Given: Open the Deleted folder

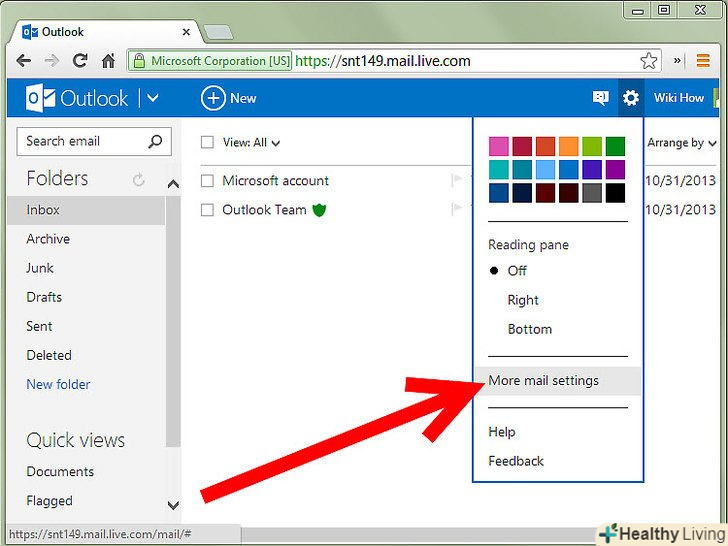Looking at the screenshot, I should pos(49,356).
